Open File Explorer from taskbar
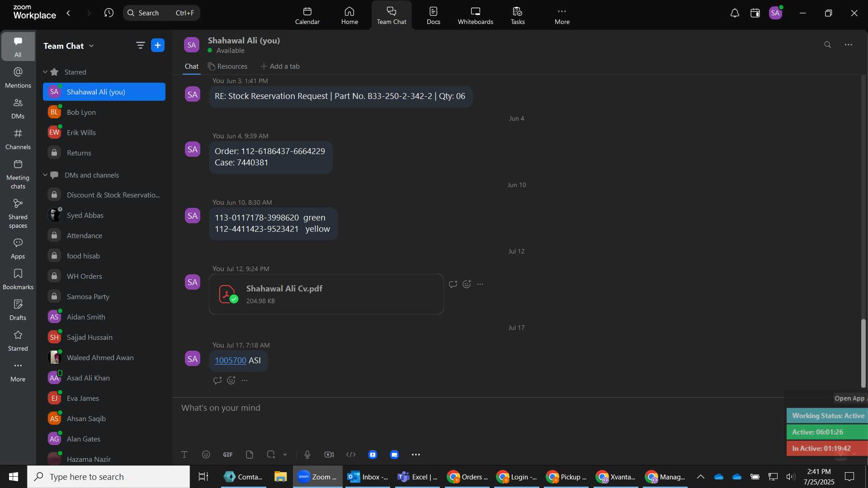Viewport: 868px width, 488px height. pyautogui.click(x=280, y=477)
